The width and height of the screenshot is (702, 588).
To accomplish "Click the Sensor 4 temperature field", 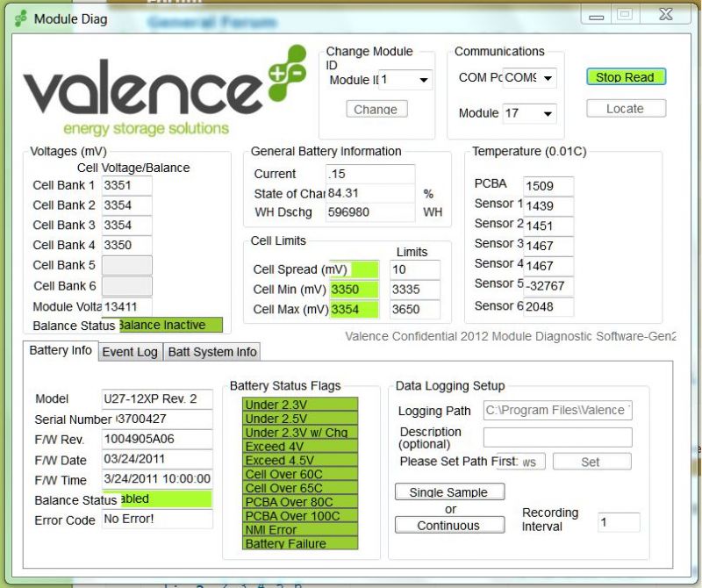I will pyautogui.click(x=548, y=266).
